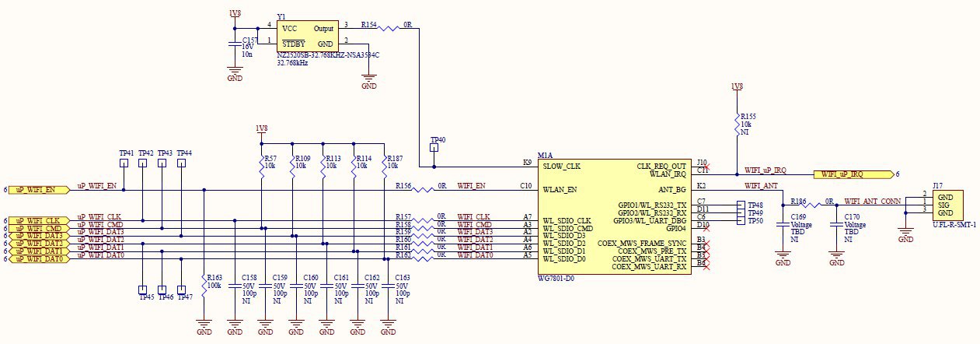Select the COEX_MWS_UART_RX pin name
This screenshot has height=344, width=980.
(649, 267)
